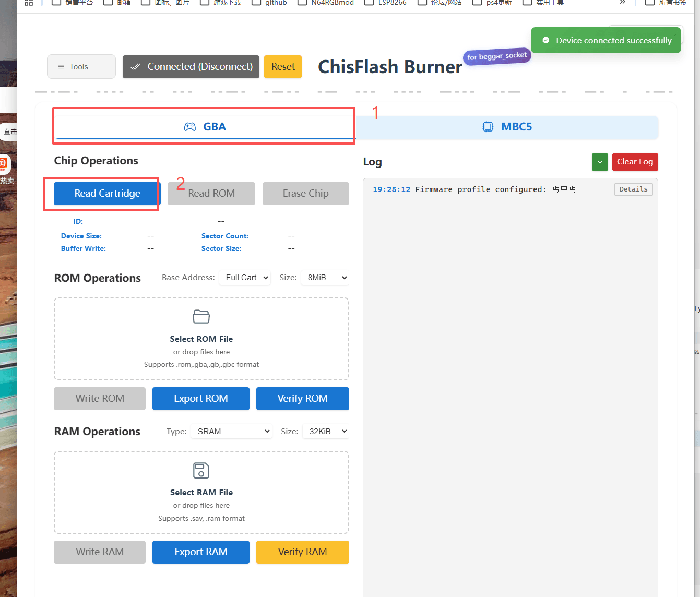The image size is (700, 597).
Task: Click the 'Device Size:' label
Action: coord(81,236)
